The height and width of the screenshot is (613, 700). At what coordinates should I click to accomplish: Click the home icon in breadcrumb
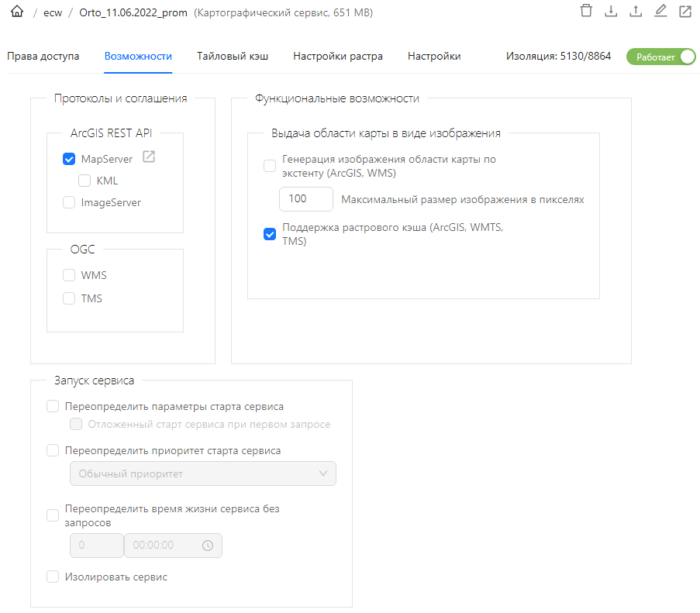(17, 12)
